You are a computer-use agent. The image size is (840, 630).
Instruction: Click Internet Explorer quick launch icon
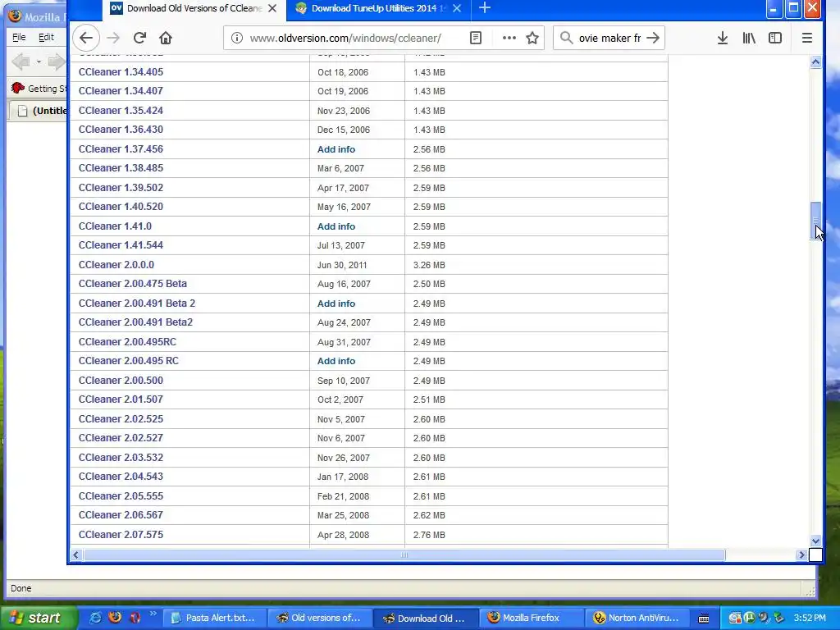(x=95, y=618)
